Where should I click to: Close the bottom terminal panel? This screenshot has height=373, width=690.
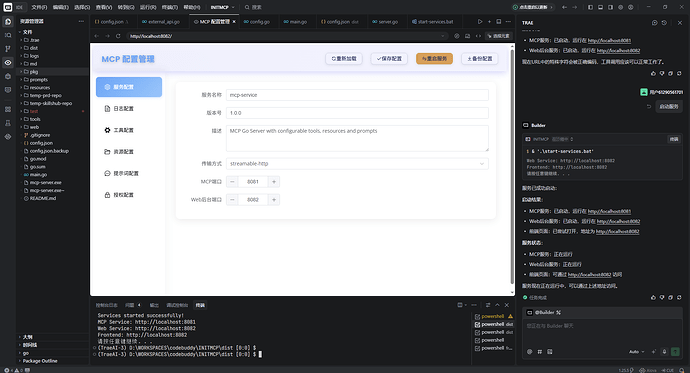click(x=507, y=305)
